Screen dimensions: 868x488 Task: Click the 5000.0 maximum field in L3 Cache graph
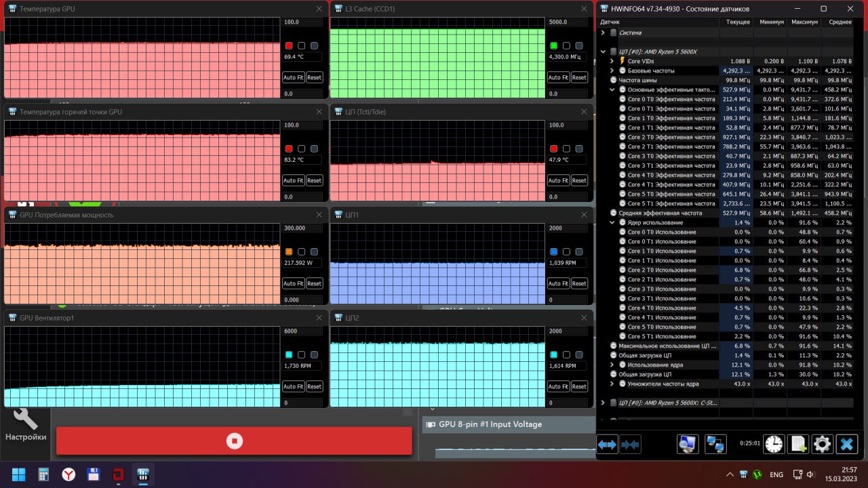[x=567, y=22]
